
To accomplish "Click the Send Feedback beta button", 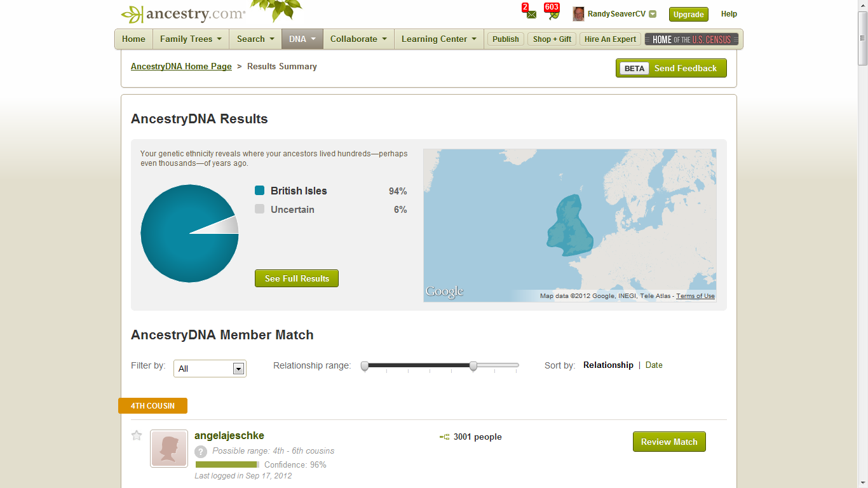I will click(x=671, y=68).
